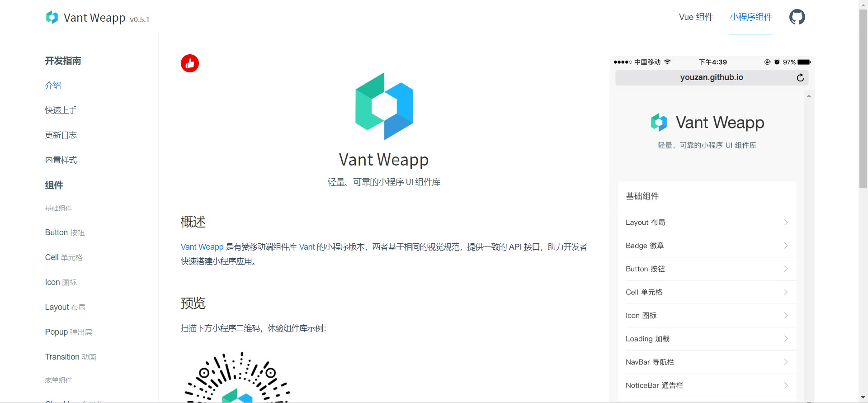
Task: Click the v0.5.1 version label
Action: pos(140,19)
